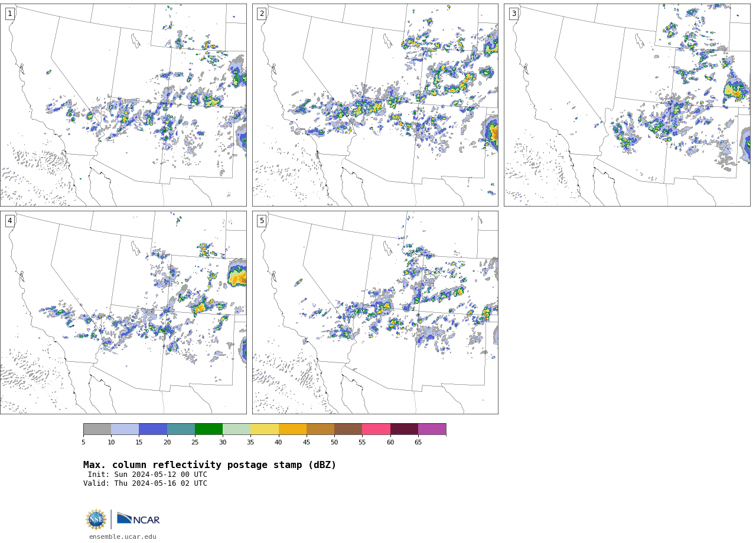
Task: Click the colorbar tick label 30
Action: 223,443
